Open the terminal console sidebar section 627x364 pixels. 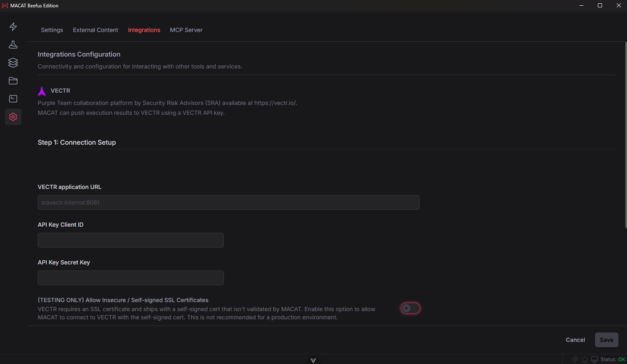(13, 99)
